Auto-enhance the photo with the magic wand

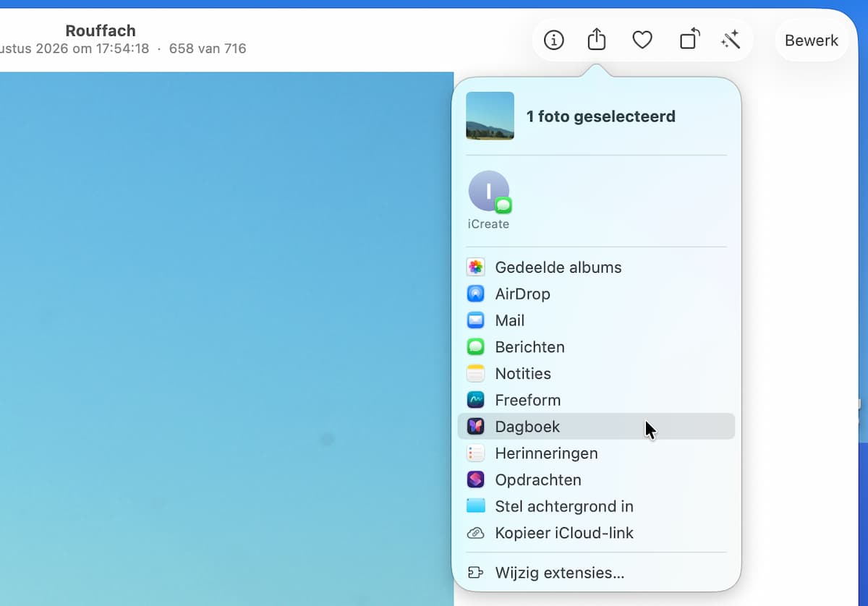click(x=731, y=40)
